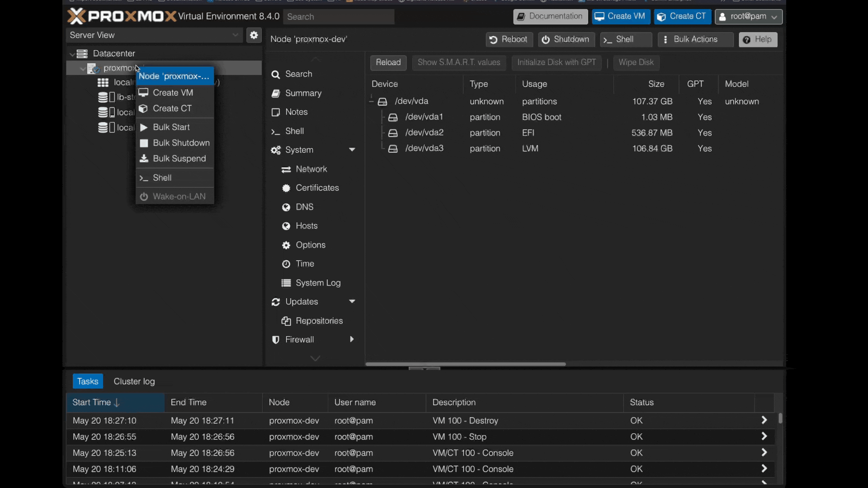Click the Proxmox logo
Viewport: 868px width, 488px height.
(x=122, y=16)
